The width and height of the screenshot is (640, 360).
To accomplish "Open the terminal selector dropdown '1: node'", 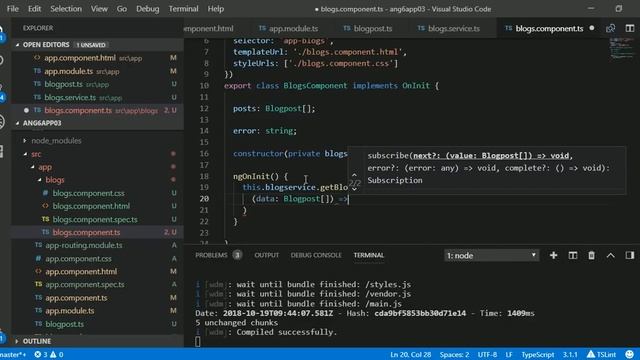I will (491, 256).
